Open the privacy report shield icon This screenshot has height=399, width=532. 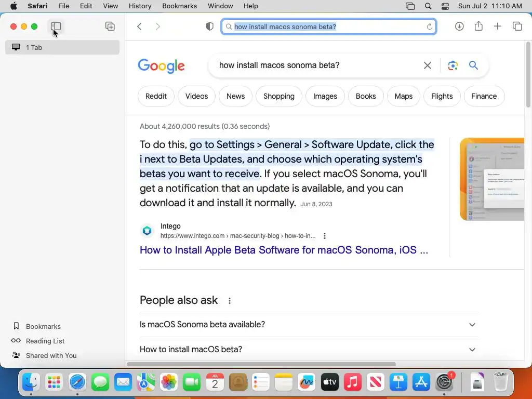210,26
